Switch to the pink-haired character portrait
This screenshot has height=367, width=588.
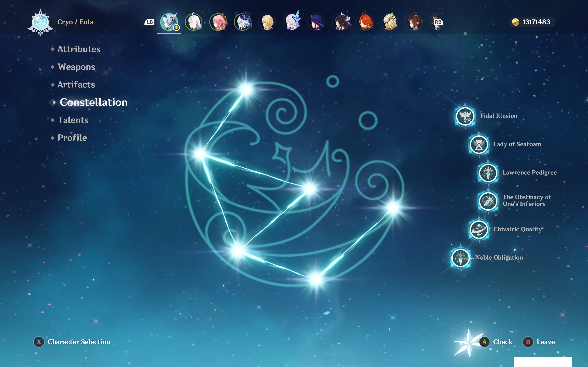click(x=218, y=22)
